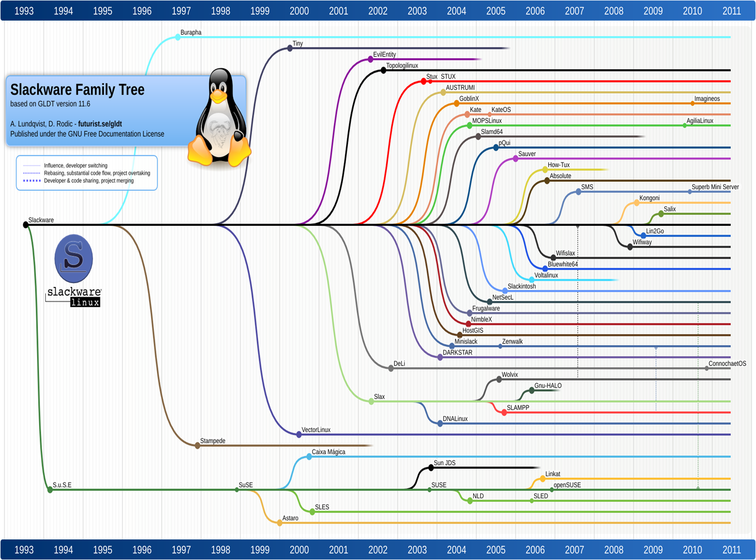The image size is (756, 560).
Task: Click the Sun JDS node marker
Action: 431,467
